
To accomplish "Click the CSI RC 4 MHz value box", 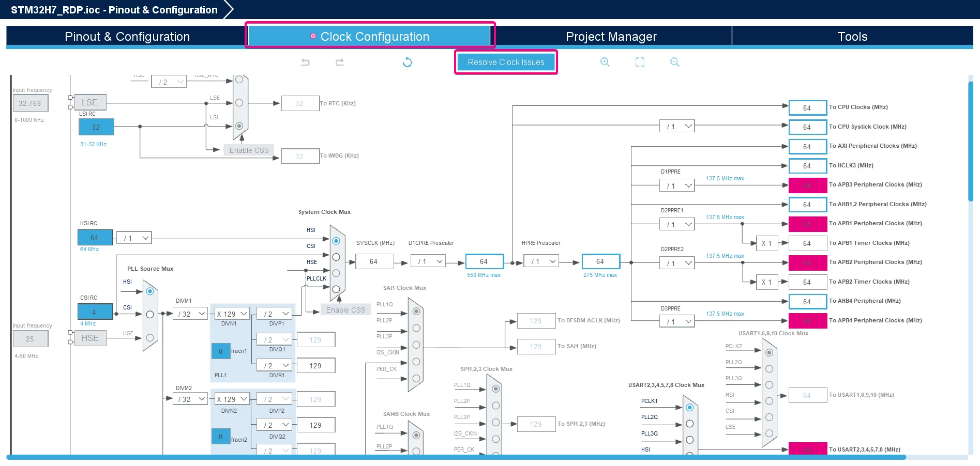I will (95, 312).
